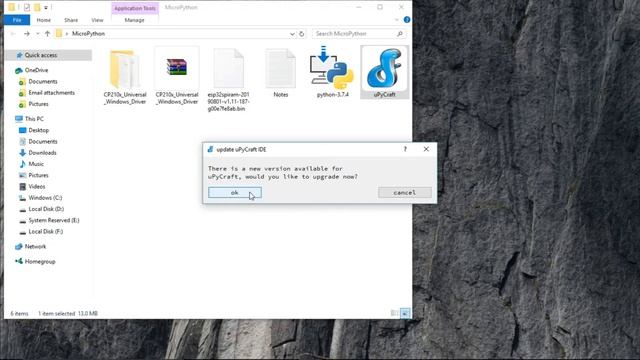Open Desktop under This PC
The height and width of the screenshot is (360, 640).
(39, 130)
